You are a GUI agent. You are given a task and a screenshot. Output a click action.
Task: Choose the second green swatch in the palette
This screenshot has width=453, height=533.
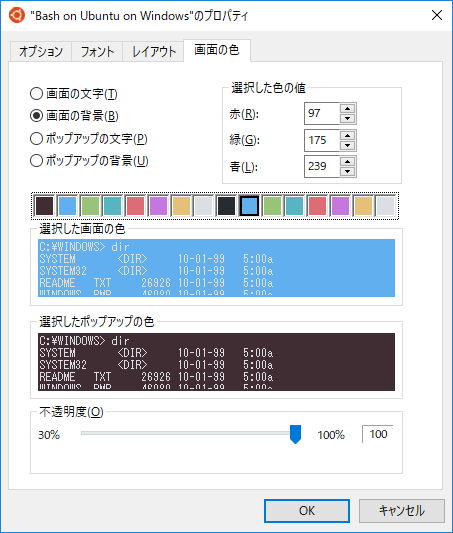tap(272, 206)
